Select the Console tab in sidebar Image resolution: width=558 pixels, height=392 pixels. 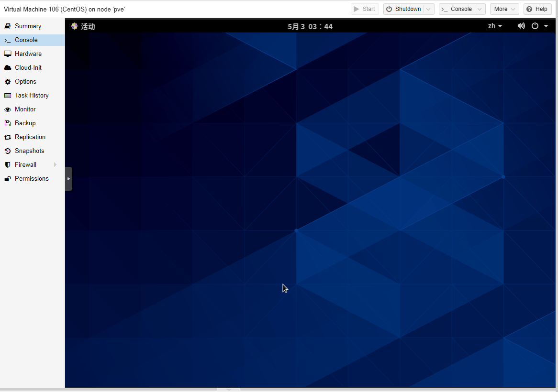pos(26,40)
